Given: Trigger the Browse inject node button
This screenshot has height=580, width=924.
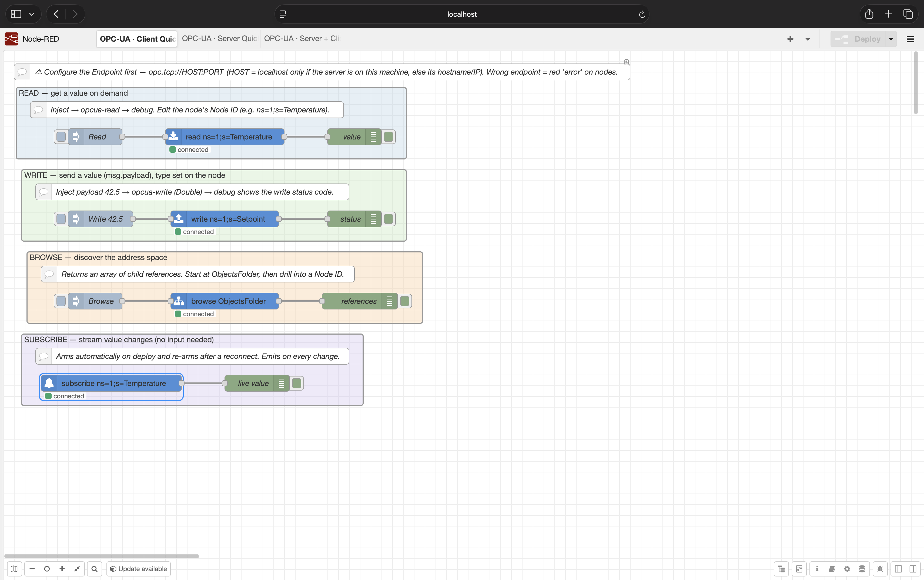Looking at the screenshot, I should click(x=61, y=301).
